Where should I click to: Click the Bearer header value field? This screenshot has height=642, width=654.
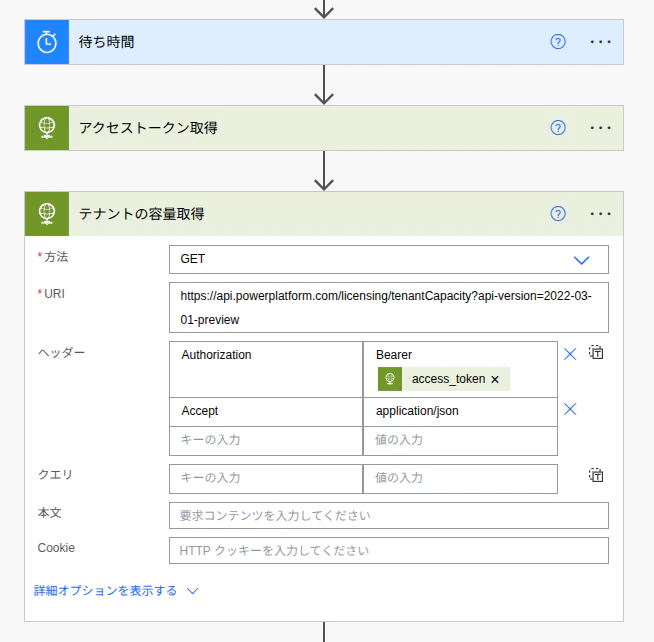[460, 369]
